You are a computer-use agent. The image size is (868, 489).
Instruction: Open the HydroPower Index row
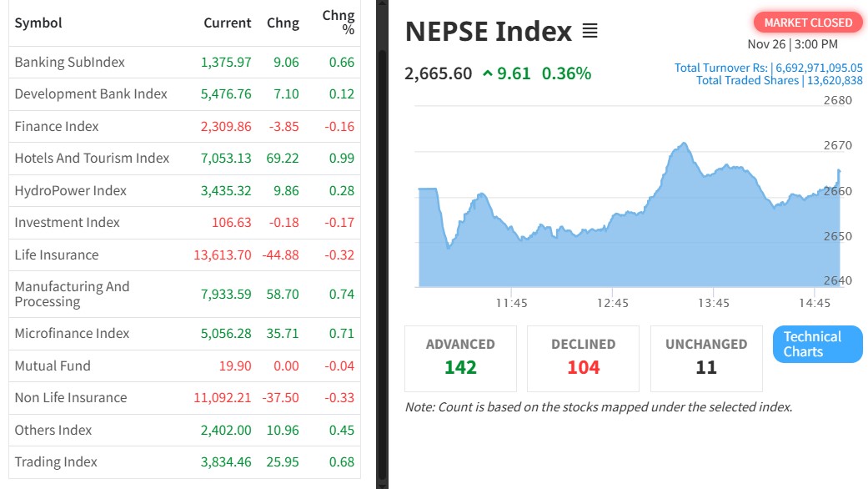coord(71,191)
